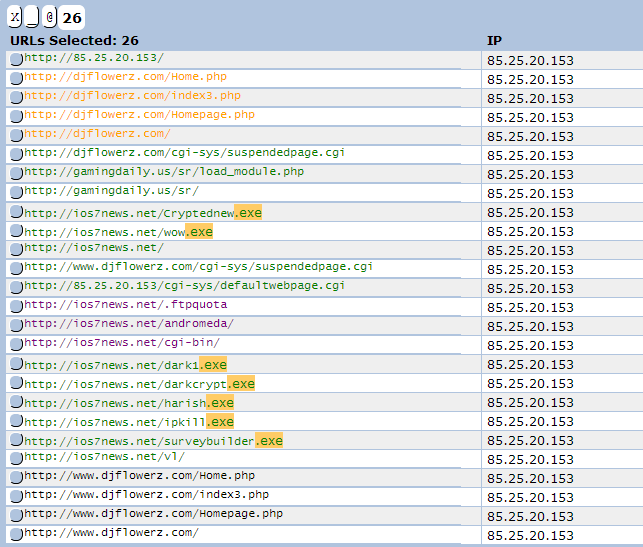Click round icon beside djflowerz.com/Home.php orange link
The height and width of the screenshot is (547, 643).
coord(16,78)
